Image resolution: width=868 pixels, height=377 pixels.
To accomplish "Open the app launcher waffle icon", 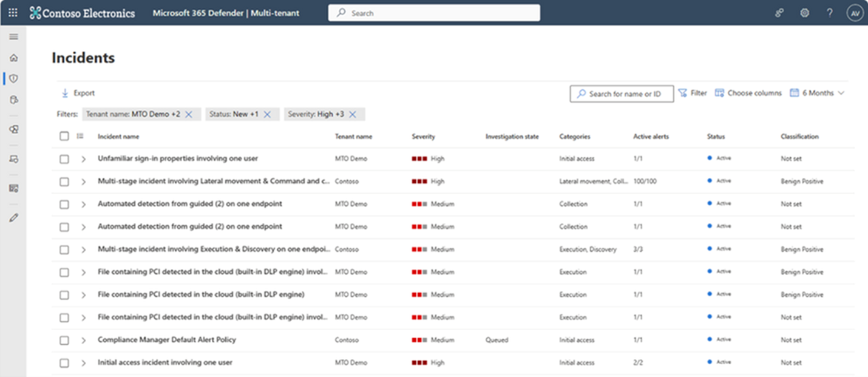I will [13, 13].
